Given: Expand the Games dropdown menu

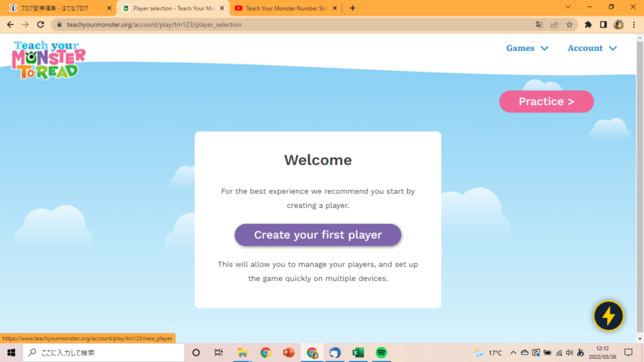Looking at the screenshot, I should [527, 48].
